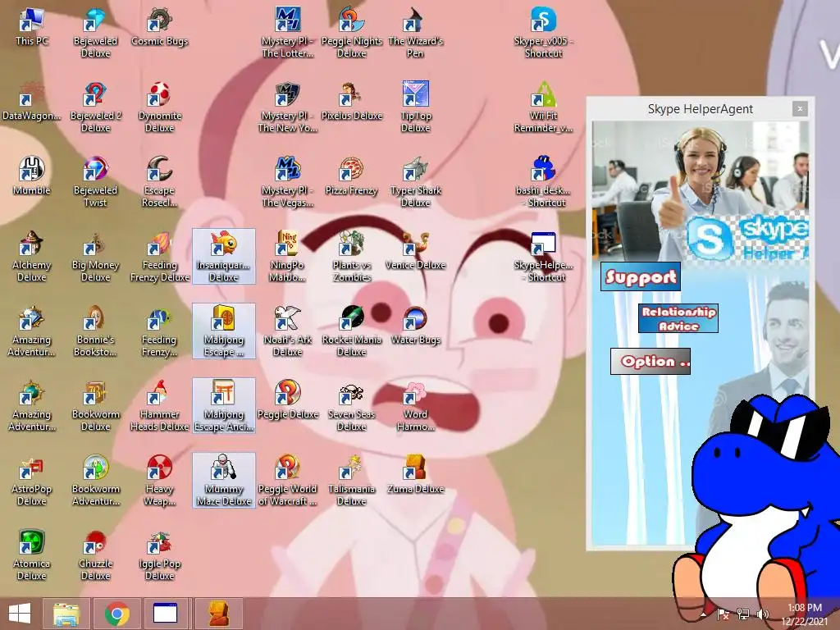Click the Bookworm Deluxe icon
Image resolution: width=840 pixels, height=630 pixels.
[95, 405]
